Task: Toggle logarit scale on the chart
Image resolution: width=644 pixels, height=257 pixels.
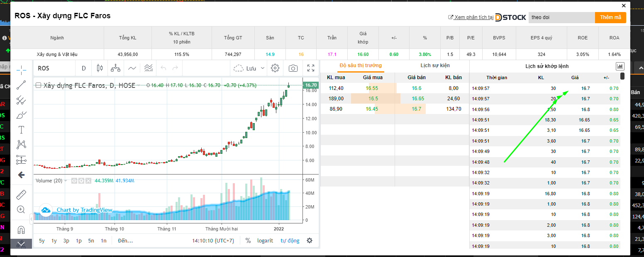Action: [265, 240]
